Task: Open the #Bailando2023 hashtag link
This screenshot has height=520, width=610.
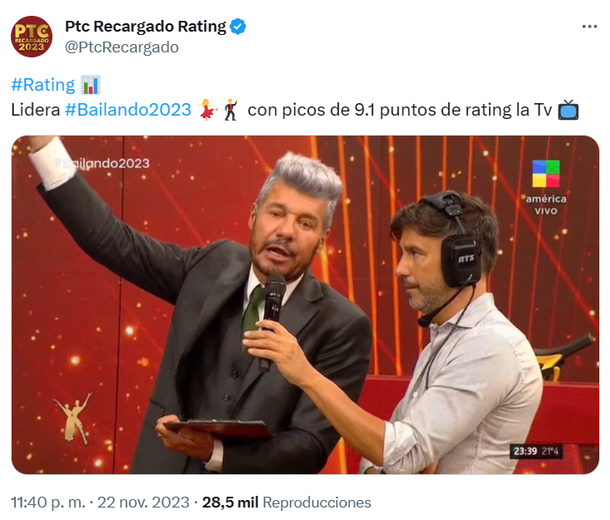Action: (x=128, y=110)
